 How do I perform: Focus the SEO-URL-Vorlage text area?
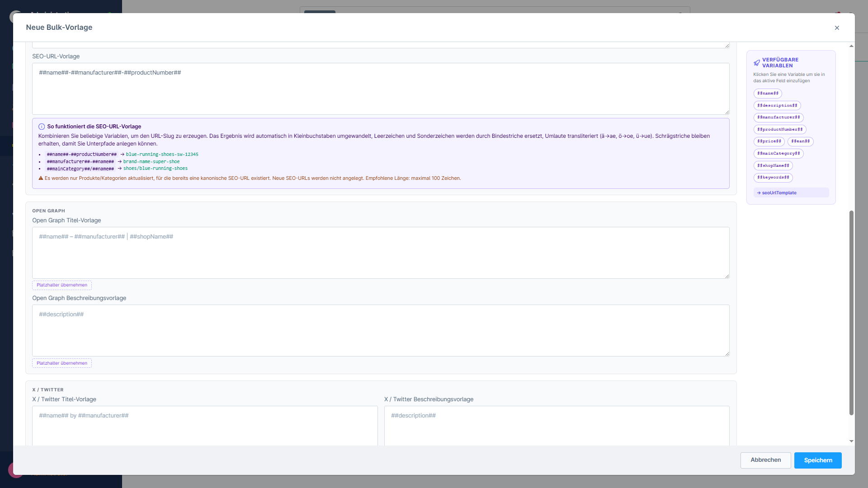[380, 89]
